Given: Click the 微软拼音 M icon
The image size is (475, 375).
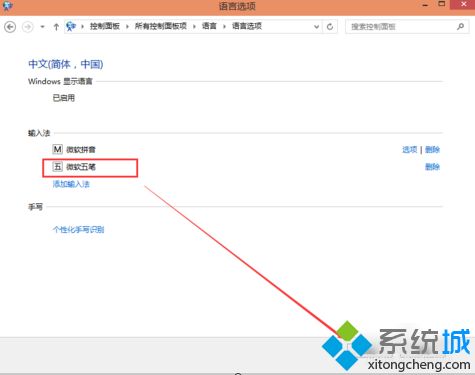Looking at the screenshot, I should click(57, 149).
